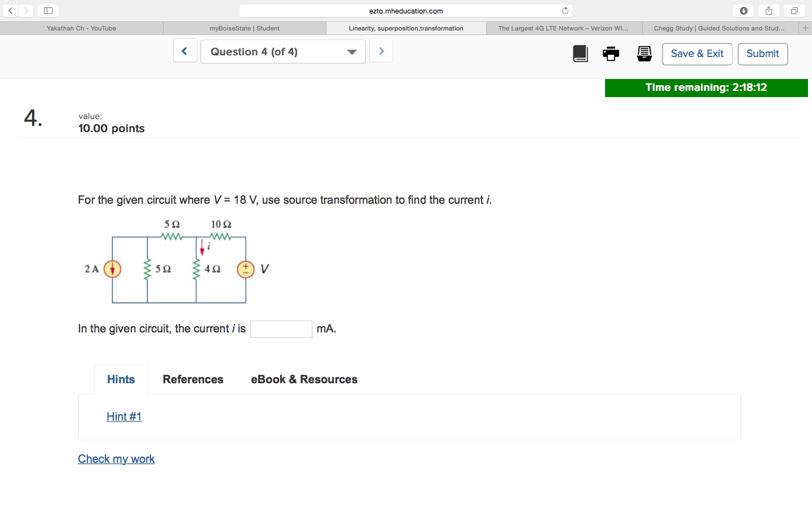Click the Check my work link
Image resolution: width=812 pixels, height=508 pixels.
tap(116, 458)
